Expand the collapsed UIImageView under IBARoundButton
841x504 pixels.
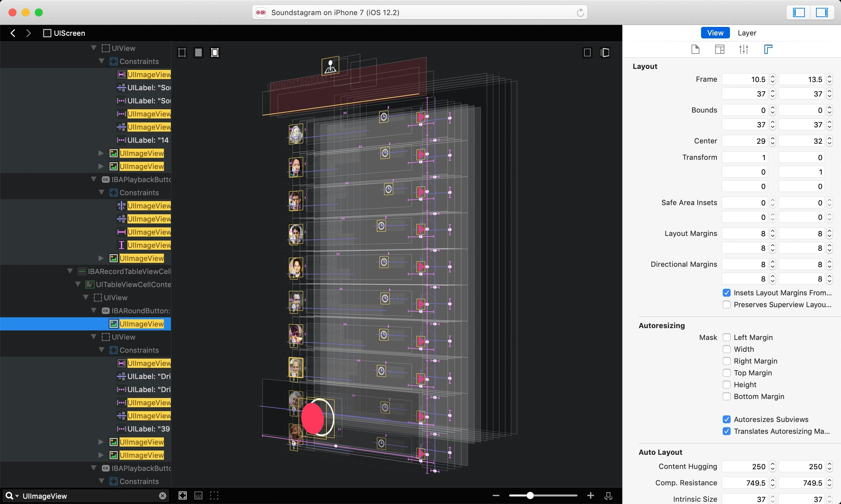pyautogui.click(x=101, y=442)
